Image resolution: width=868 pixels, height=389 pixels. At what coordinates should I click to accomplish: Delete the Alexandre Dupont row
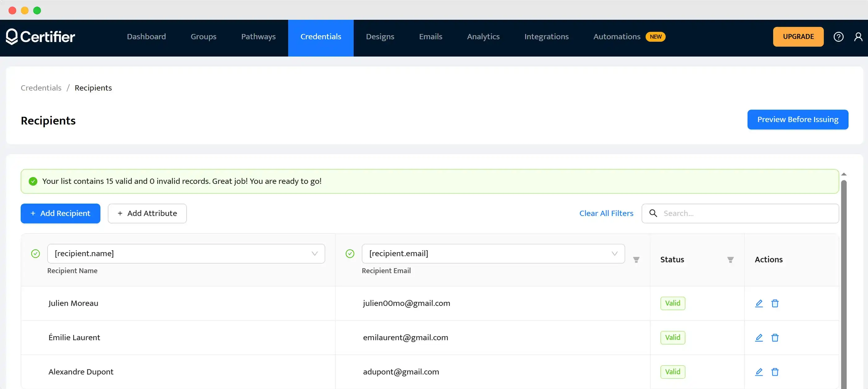point(775,372)
